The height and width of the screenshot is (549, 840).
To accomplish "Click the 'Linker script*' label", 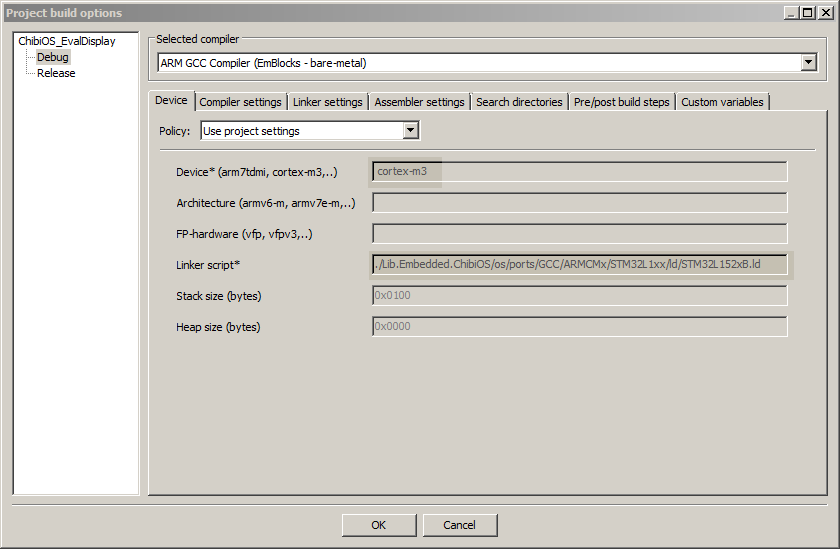I will tap(208, 265).
